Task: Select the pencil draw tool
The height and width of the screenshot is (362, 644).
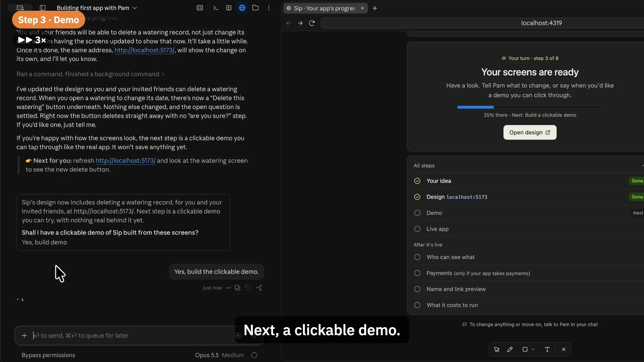Action: click(510, 349)
